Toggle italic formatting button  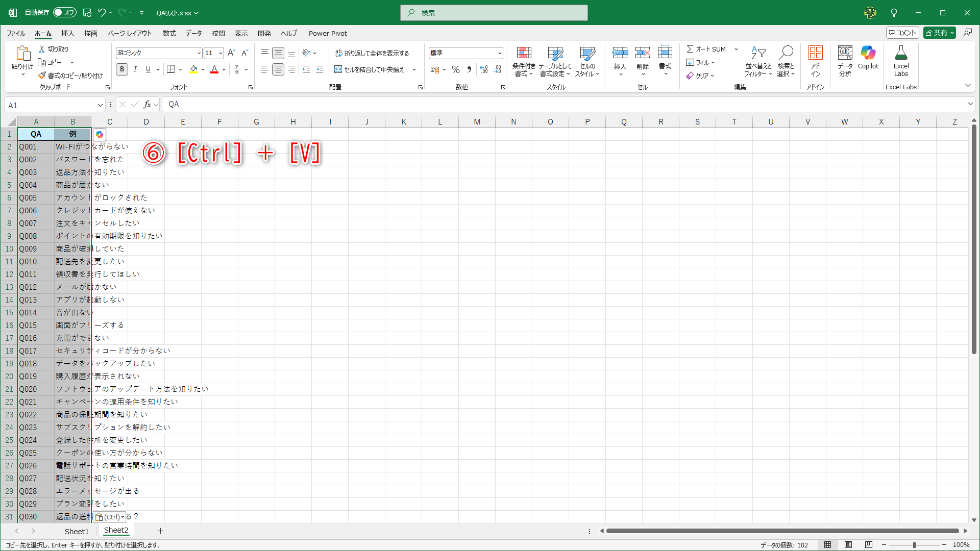[135, 69]
